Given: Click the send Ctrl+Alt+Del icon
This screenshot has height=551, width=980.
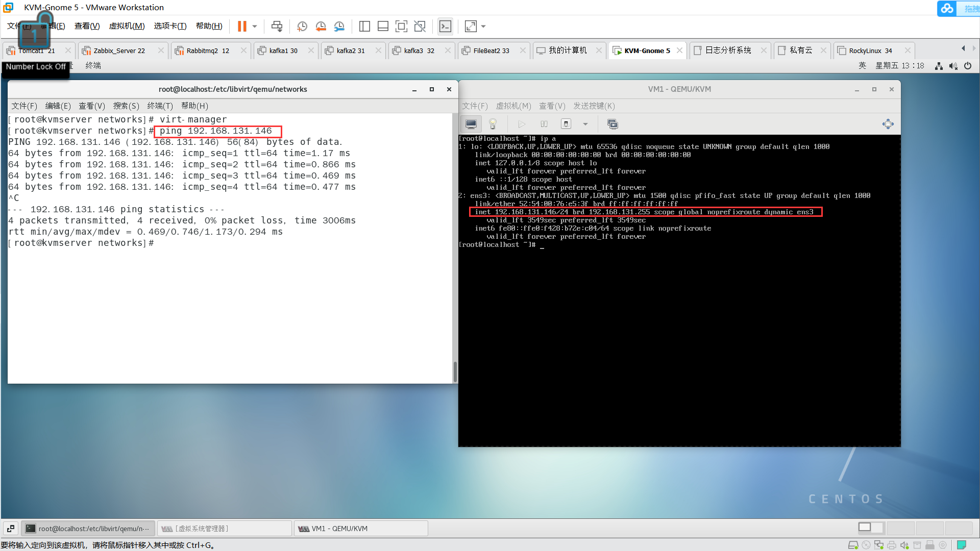Looking at the screenshot, I should pyautogui.click(x=277, y=27).
